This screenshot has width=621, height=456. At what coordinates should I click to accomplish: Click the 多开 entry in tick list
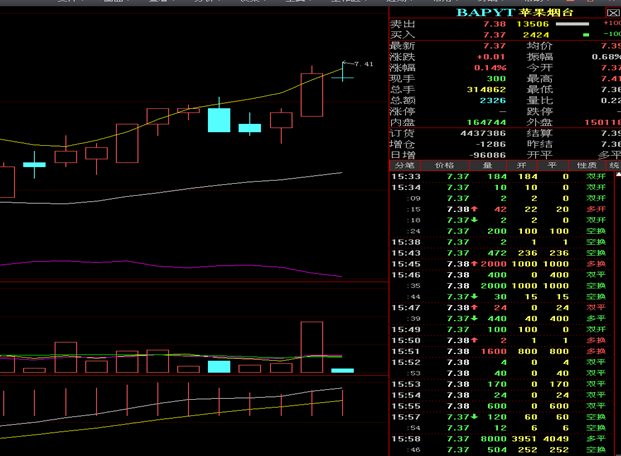[596, 209]
